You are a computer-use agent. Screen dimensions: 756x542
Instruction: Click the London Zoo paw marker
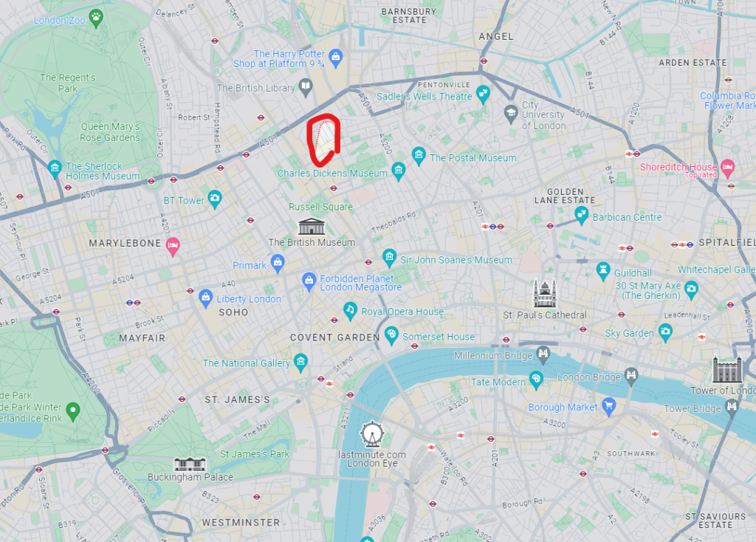point(97,18)
